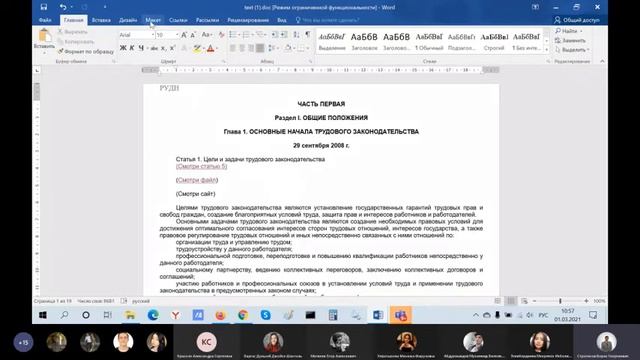
Task: Align text right in paragraph group
Action: pos(251,48)
